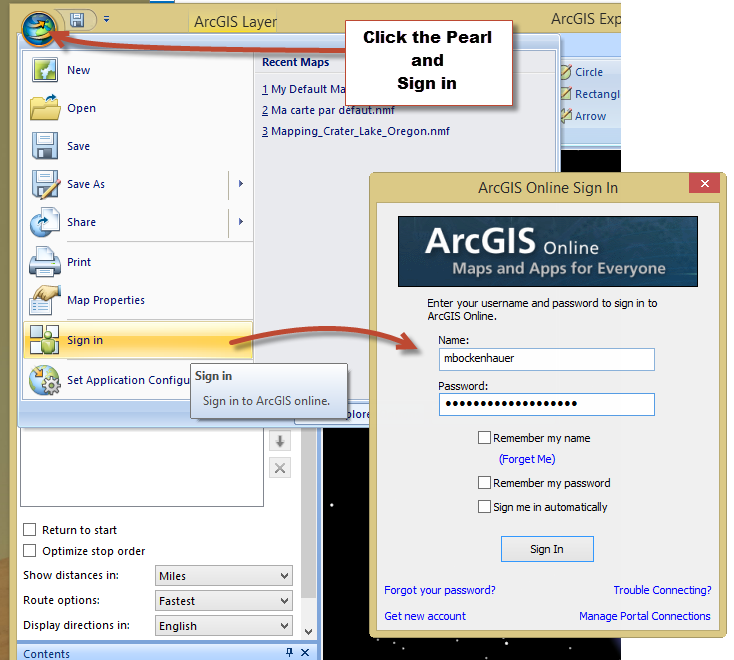The image size is (734, 660).
Task: Open the Display directions in English dropdown
Action: click(224, 626)
